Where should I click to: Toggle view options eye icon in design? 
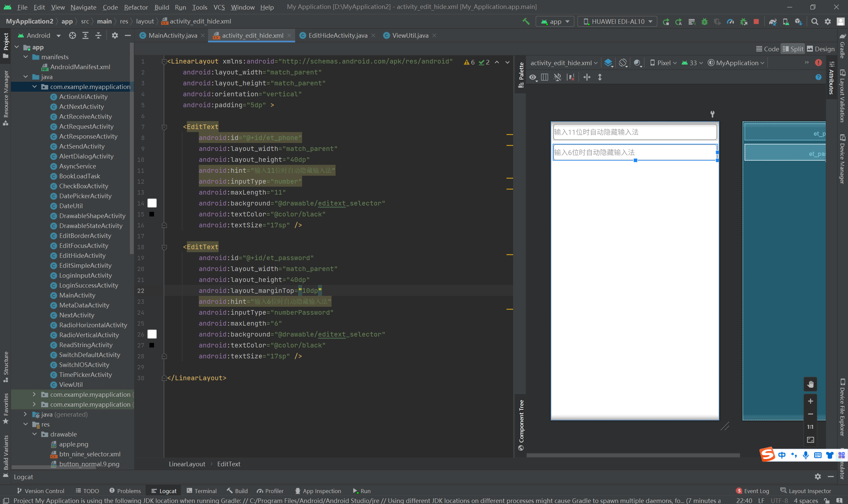pos(533,77)
